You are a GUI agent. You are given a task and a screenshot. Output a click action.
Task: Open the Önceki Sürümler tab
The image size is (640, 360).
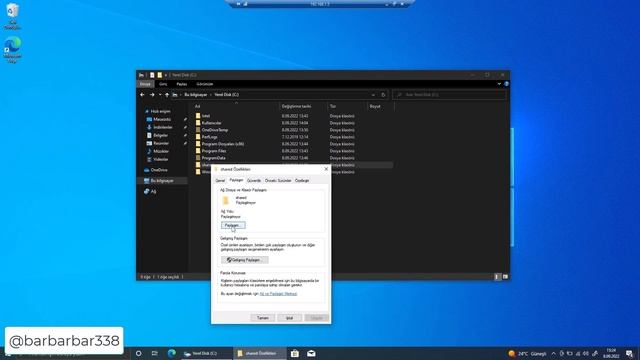coord(278,180)
